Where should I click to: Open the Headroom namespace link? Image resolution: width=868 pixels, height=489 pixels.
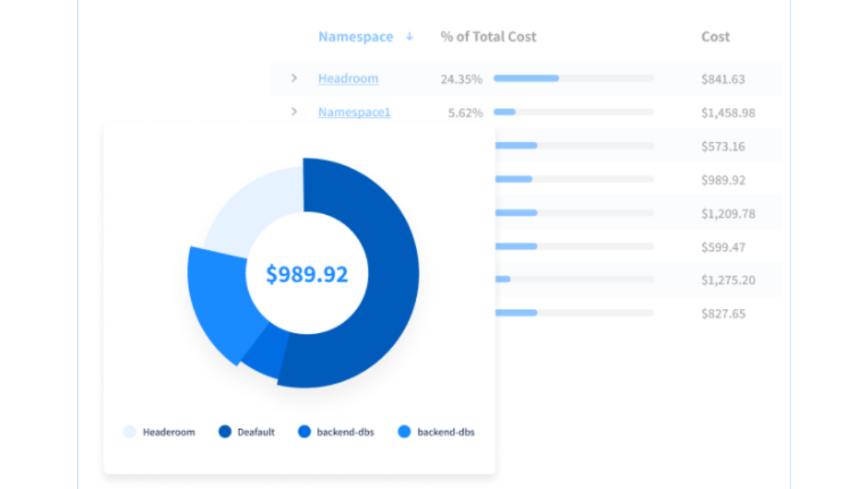(x=348, y=78)
